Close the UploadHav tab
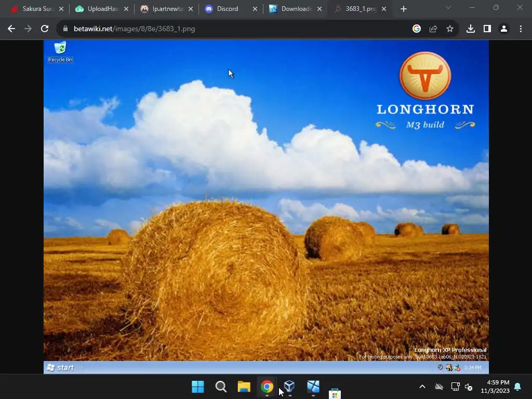 (126, 9)
